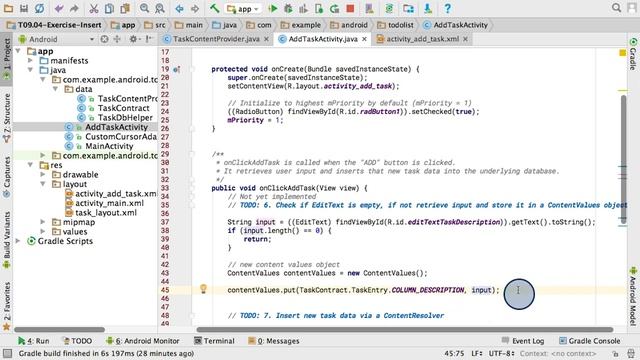Image resolution: width=640 pixels, height=360 pixels.
Task: Close the TaskContentProvider.java tab
Action: pos(266,39)
